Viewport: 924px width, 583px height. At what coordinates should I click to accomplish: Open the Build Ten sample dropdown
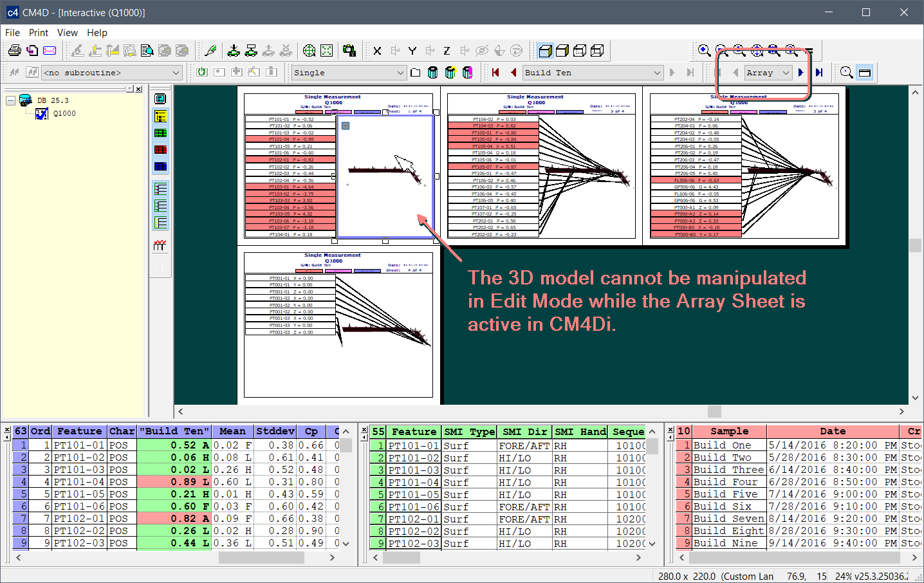(657, 73)
